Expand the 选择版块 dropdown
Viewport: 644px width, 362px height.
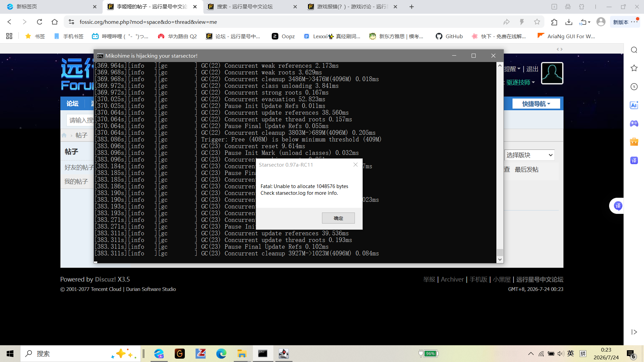(529, 155)
